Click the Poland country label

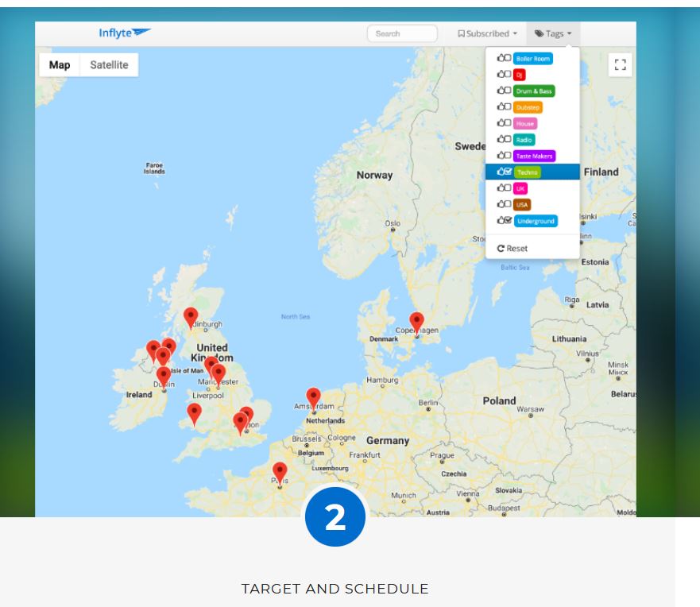pyautogui.click(x=499, y=400)
